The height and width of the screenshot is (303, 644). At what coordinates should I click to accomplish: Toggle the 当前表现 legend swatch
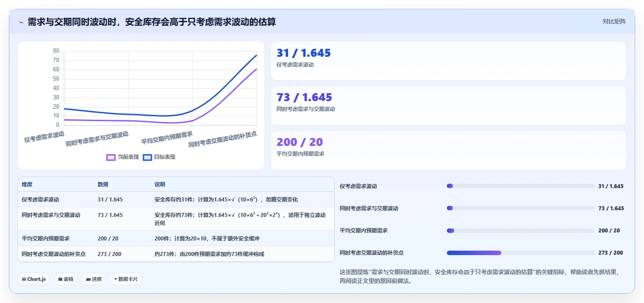[111, 157]
